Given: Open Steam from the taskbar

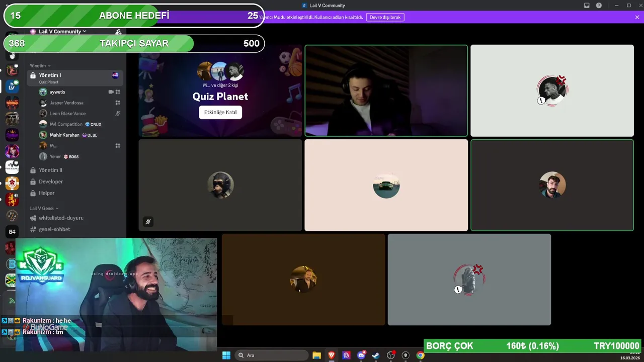Looking at the screenshot, I should 376,355.
